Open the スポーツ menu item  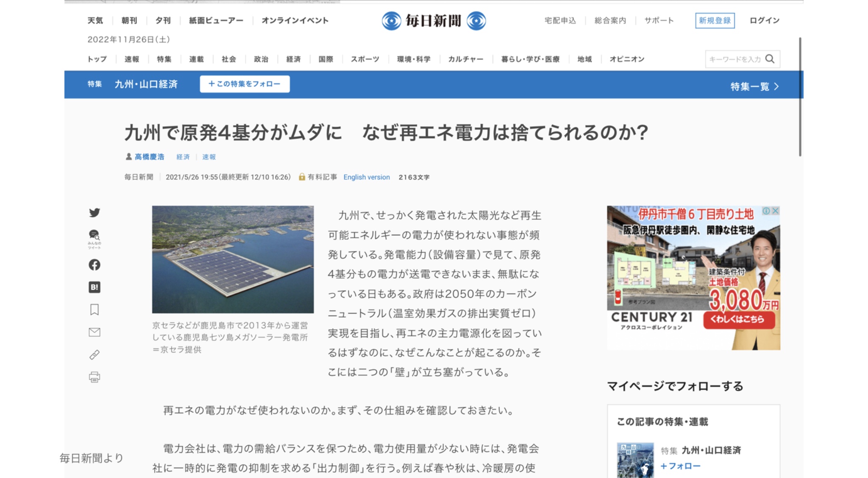point(365,59)
